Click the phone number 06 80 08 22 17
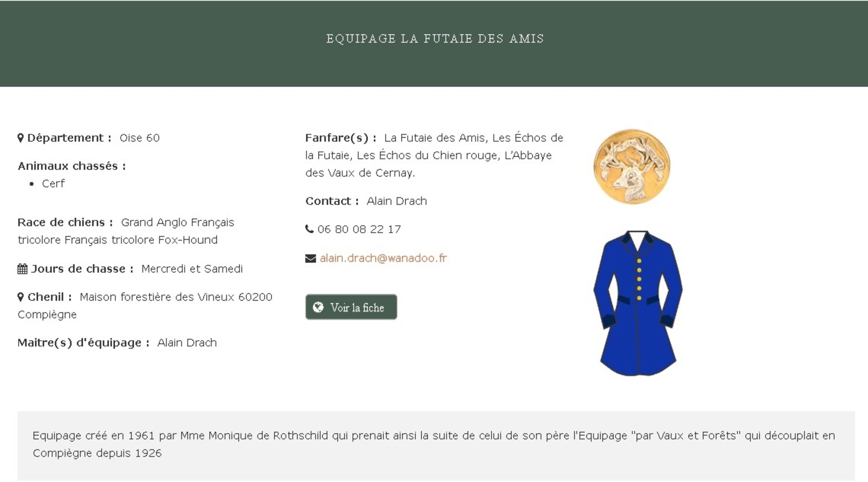Viewport: 868px width, 482px height. [359, 229]
